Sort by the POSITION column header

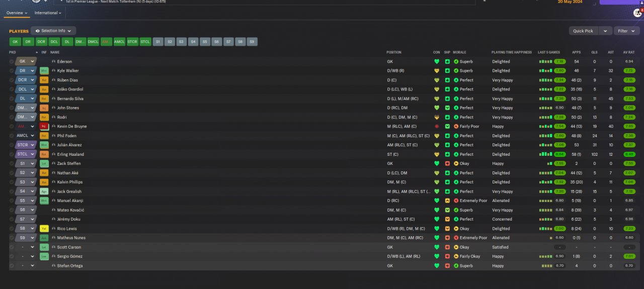pyautogui.click(x=394, y=52)
